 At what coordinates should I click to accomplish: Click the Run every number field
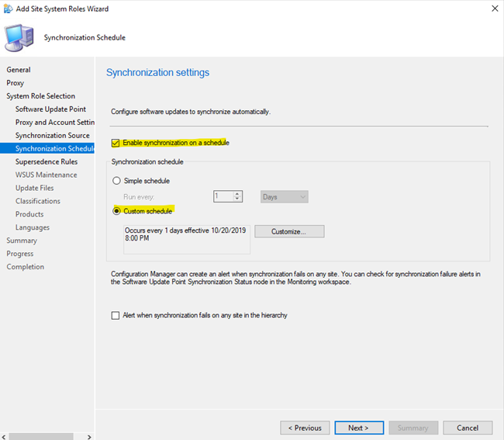pyautogui.click(x=224, y=196)
